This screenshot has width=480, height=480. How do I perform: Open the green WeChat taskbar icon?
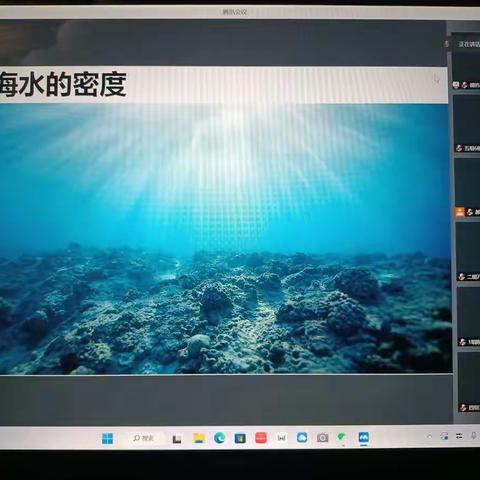click(342, 437)
